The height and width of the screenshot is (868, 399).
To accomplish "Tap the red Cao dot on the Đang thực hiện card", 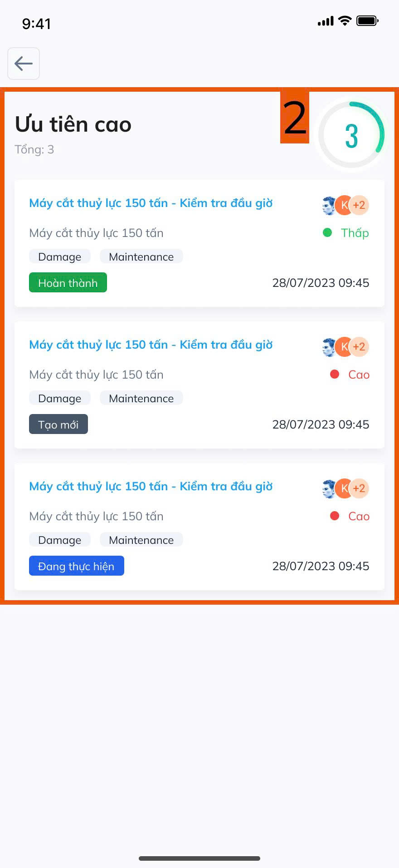I will (335, 516).
